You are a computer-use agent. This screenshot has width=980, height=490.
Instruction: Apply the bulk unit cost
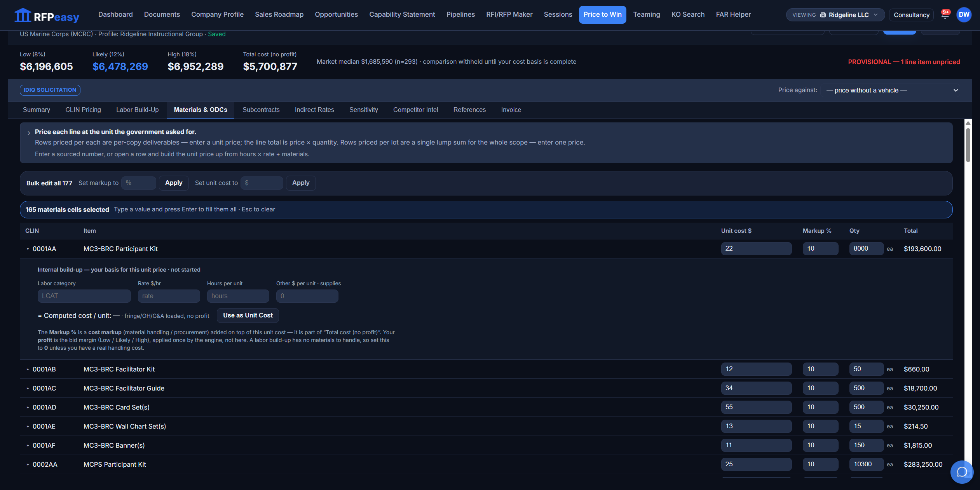pos(301,183)
